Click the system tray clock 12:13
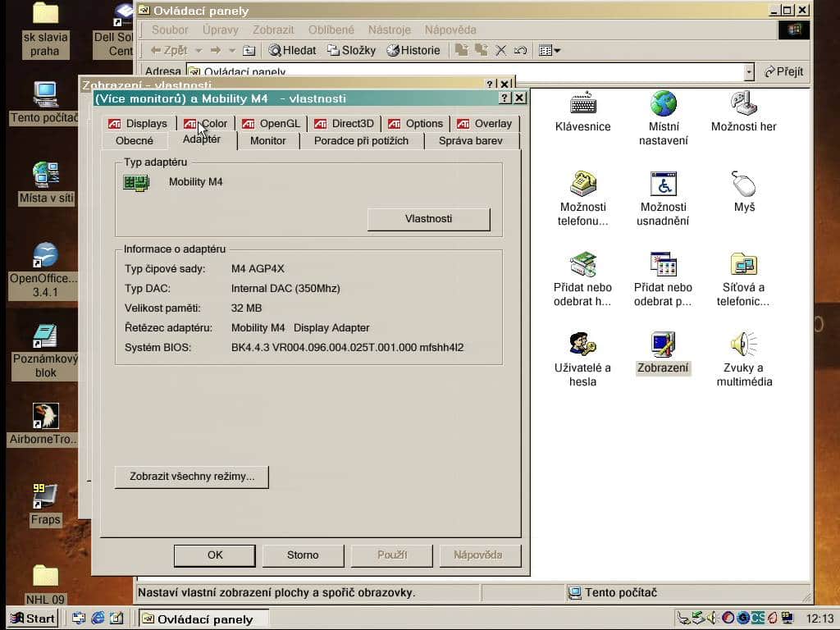 click(x=819, y=619)
